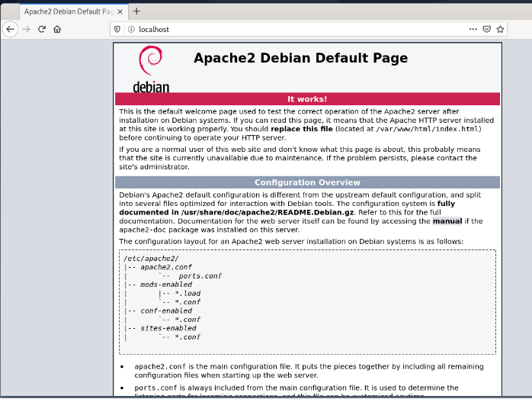Open the page actions three-dot menu
This screenshot has width=532, height=399.
click(473, 29)
